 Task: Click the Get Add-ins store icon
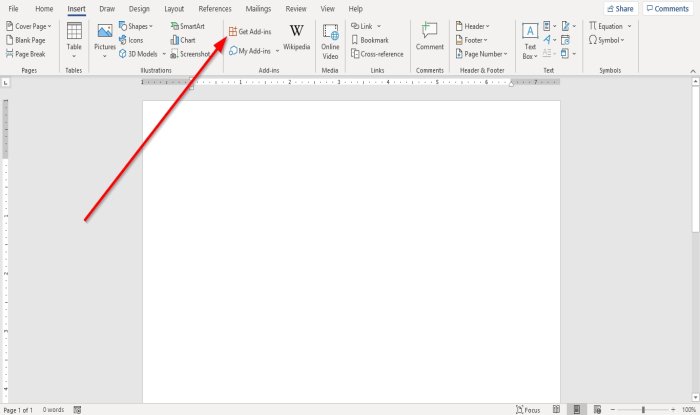233,31
